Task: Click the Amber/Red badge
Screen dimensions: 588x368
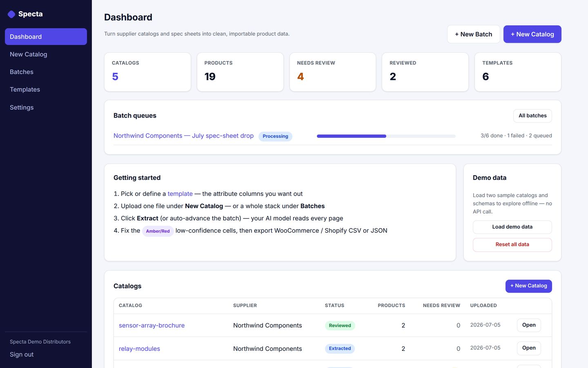Action: pyautogui.click(x=158, y=231)
